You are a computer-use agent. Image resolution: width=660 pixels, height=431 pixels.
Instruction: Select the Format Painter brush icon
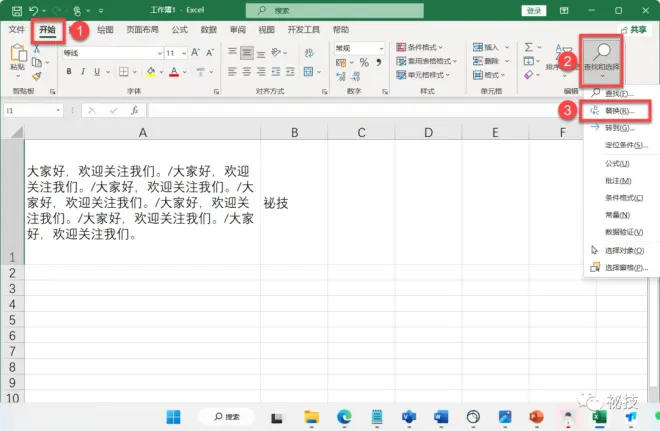click(x=37, y=76)
